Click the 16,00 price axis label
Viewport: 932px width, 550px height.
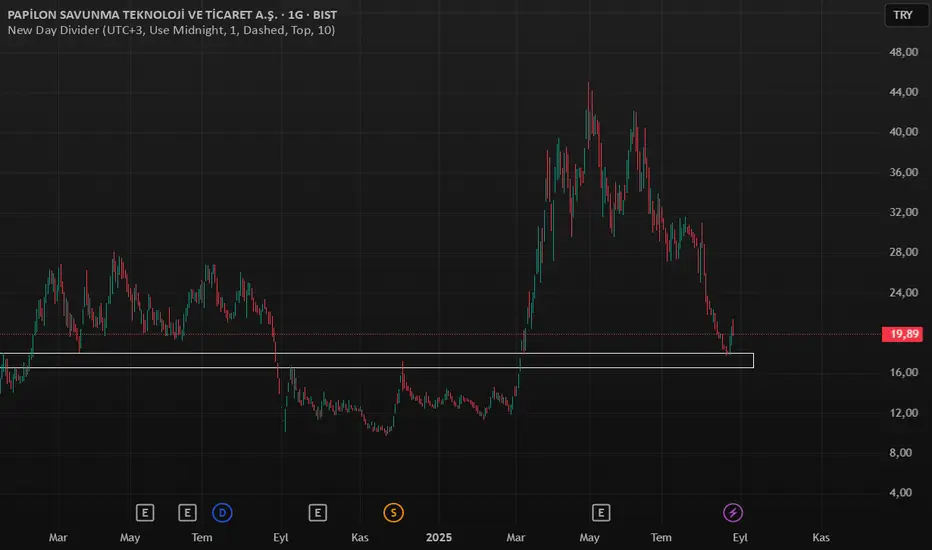(x=903, y=372)
